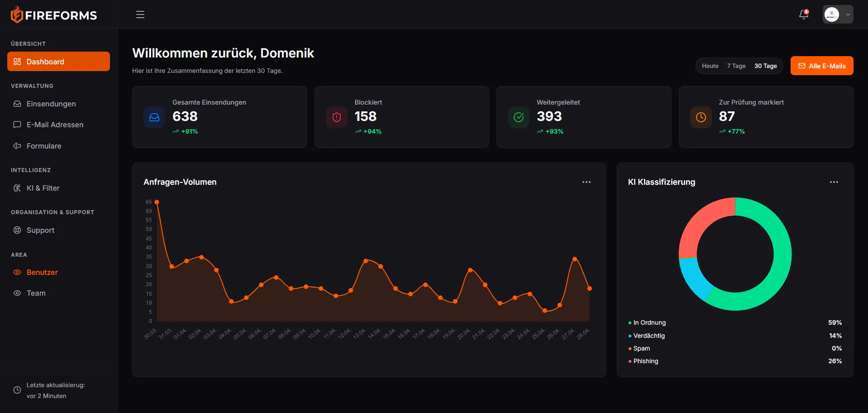Select the 7 Tage time range
This screenshot has height=413, width=868.
click(736, 66)
